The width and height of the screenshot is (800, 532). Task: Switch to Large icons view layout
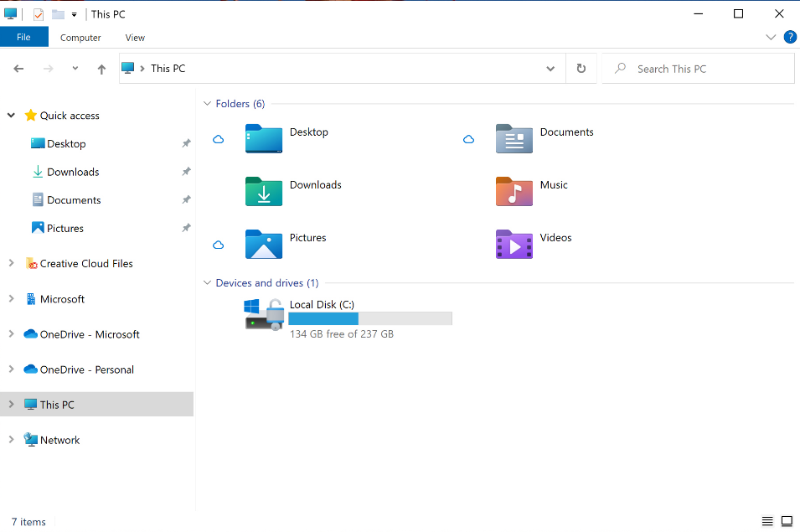click(787, 521)
